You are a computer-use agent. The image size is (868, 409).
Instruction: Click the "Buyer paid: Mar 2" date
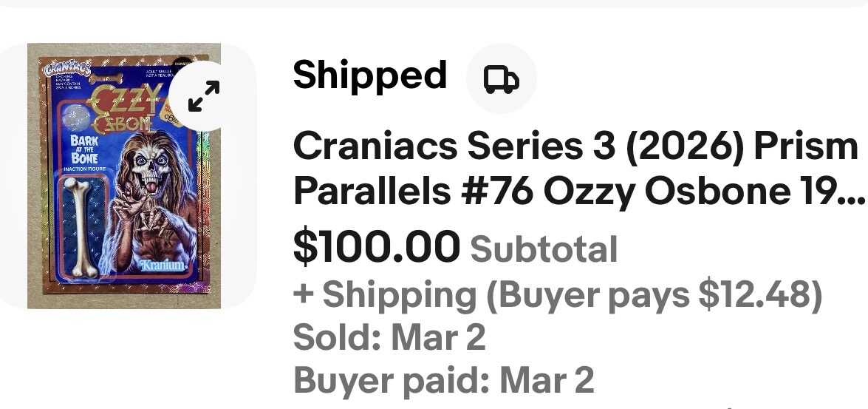tap(443, 380)
